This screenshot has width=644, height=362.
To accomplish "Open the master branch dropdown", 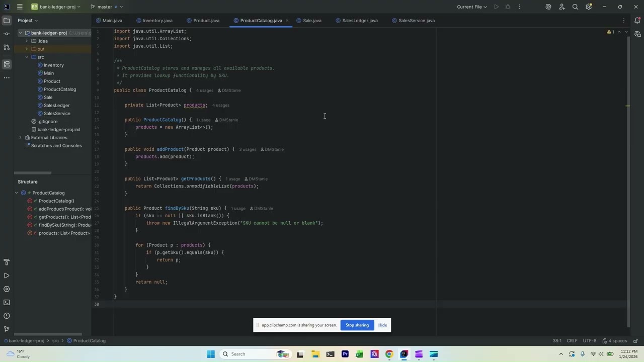I will pyautogui.click(x=107, y=7).
